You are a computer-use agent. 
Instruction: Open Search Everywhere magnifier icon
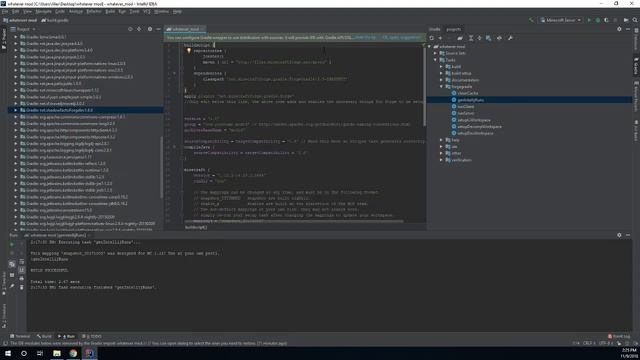point(635,20)
